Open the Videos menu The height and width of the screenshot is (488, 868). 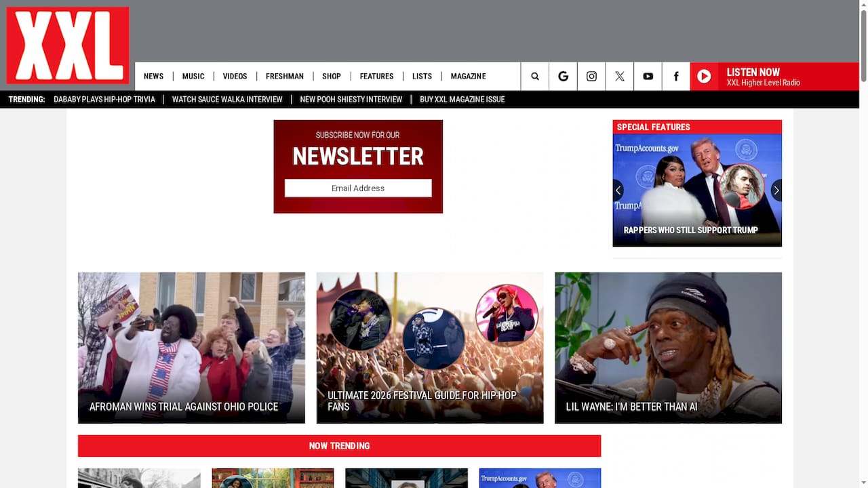235,77
